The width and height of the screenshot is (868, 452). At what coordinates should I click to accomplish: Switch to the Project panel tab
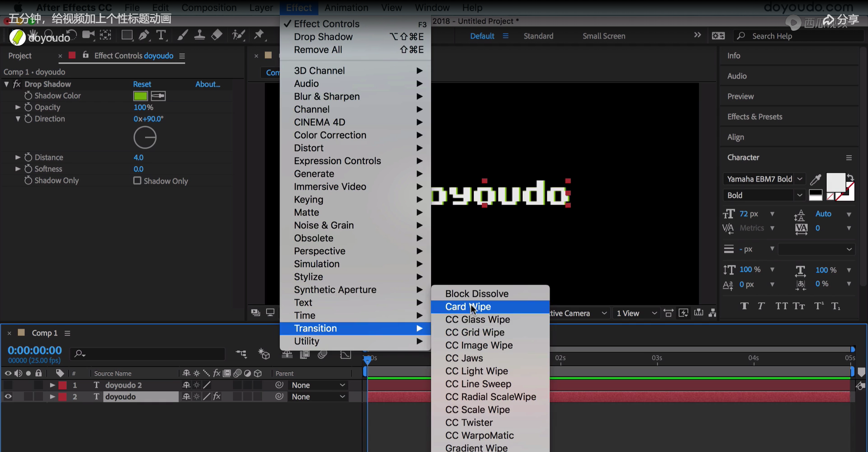[20, 56]
